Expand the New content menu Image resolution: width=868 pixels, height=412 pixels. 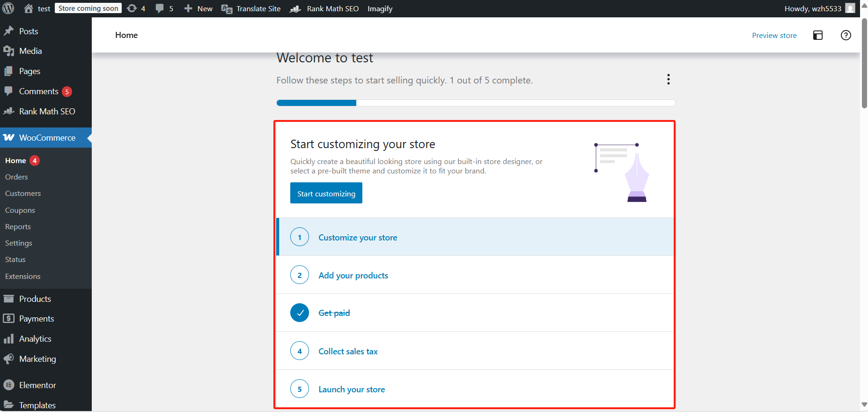(199, 8)
